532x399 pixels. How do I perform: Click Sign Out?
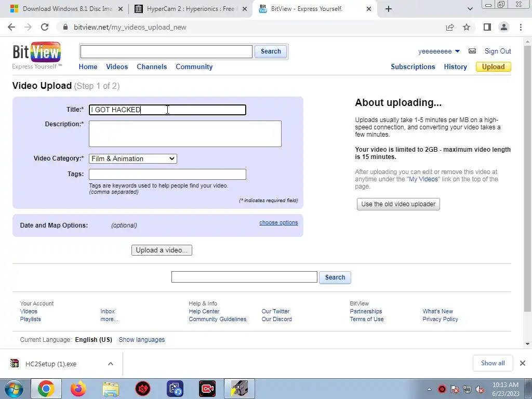[498, 51]
